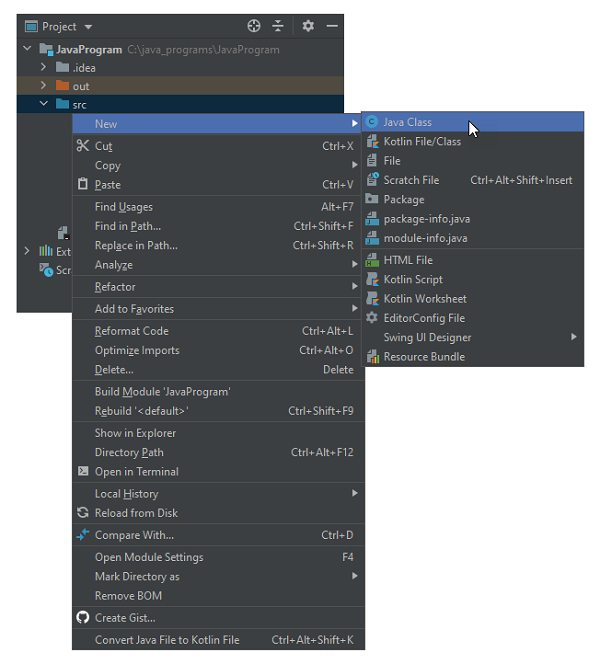Image resolution: width=600 pixels, height=664 pixels.
Task: Click the collapse all icon in Project toolbar
Action: pyautogui.click(x=278, y=26)
